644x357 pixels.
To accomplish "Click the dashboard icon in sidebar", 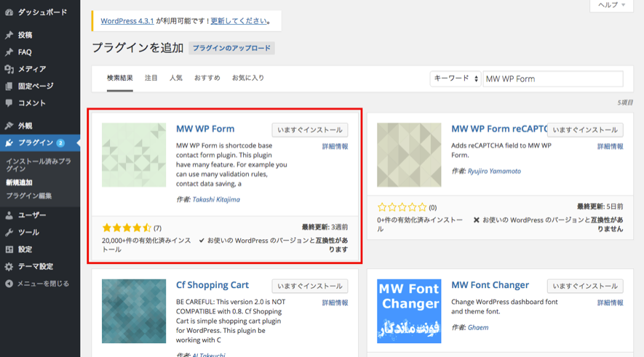I will coord(9,12).
